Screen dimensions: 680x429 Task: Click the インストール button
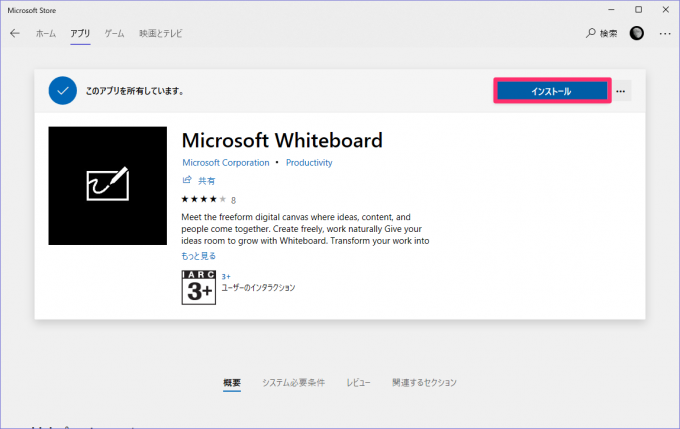point(552,91)
